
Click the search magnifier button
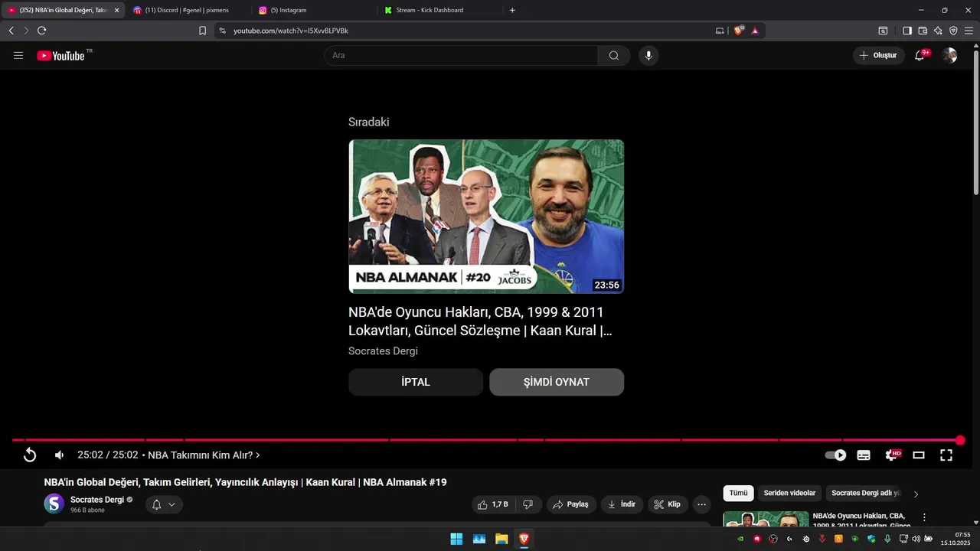click(x=614, y=56)
